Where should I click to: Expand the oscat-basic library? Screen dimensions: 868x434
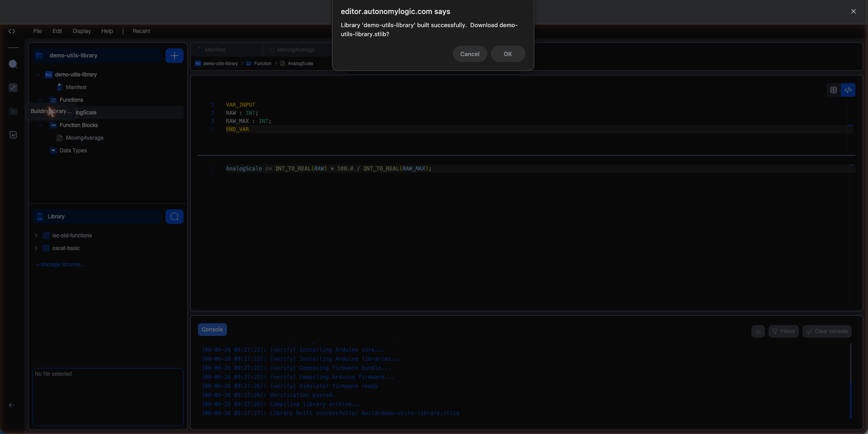(36, 248)
